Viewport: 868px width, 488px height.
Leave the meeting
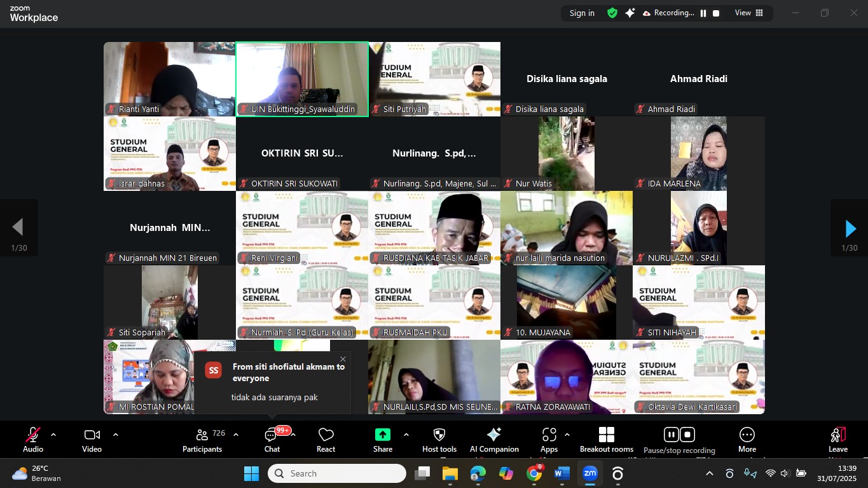click(x=838, y=440)
